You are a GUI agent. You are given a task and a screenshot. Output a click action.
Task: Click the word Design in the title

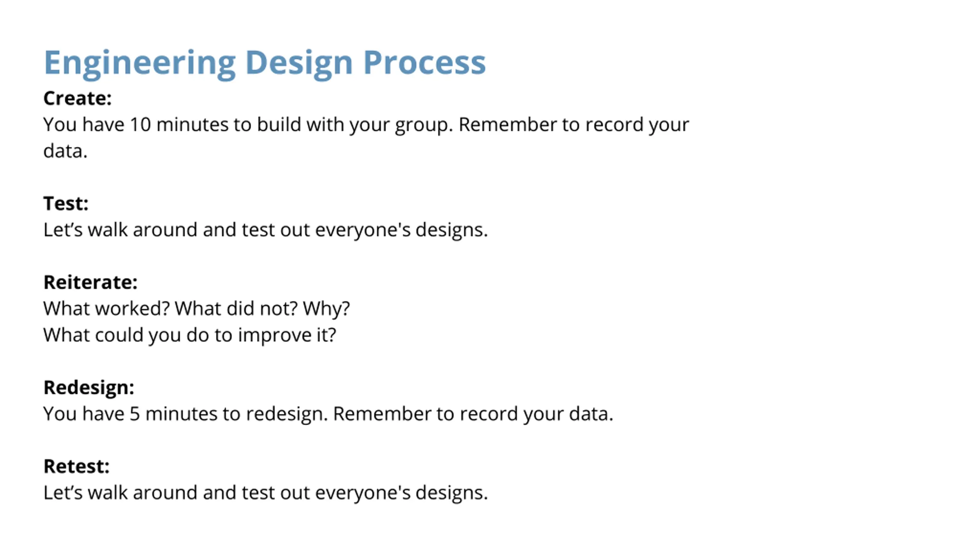click(299, 64)
